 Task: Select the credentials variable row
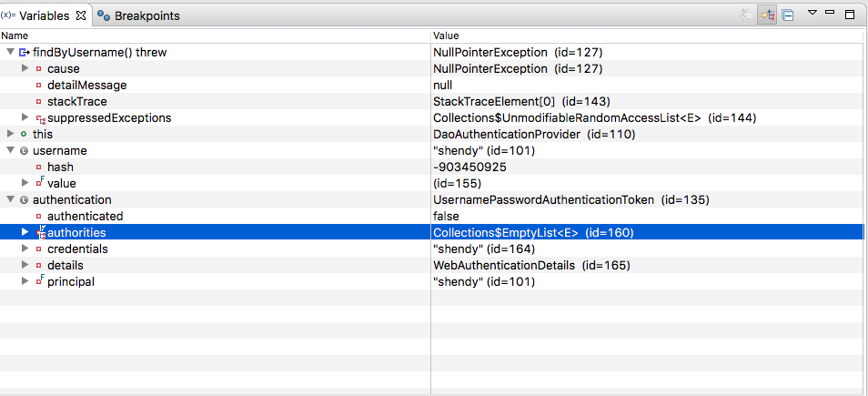432,249
